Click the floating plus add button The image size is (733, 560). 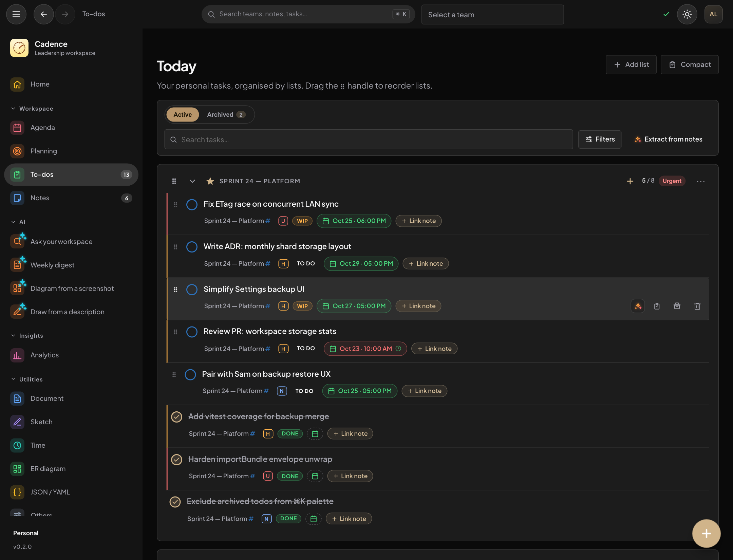[707, 534]
